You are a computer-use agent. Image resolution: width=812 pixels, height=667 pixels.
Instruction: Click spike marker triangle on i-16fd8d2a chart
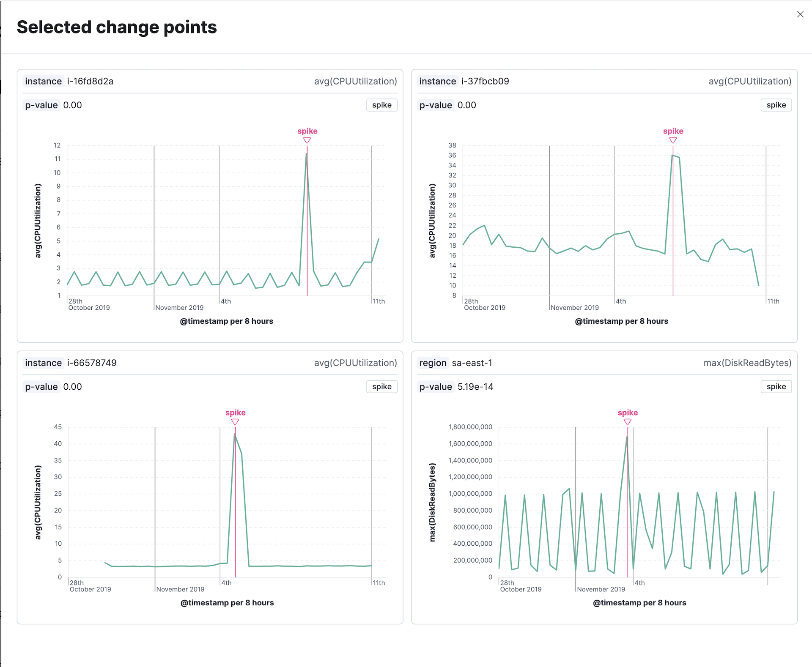click(x=307, y=140)
